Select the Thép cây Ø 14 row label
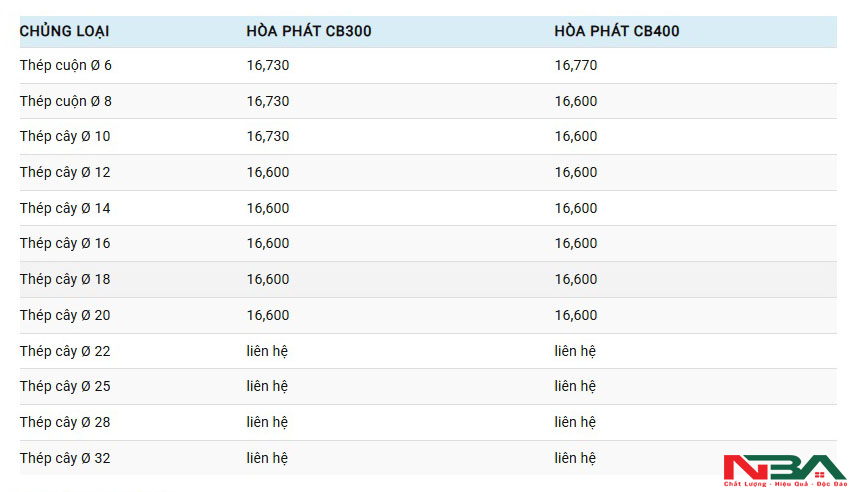 click(x=65, y=208)
